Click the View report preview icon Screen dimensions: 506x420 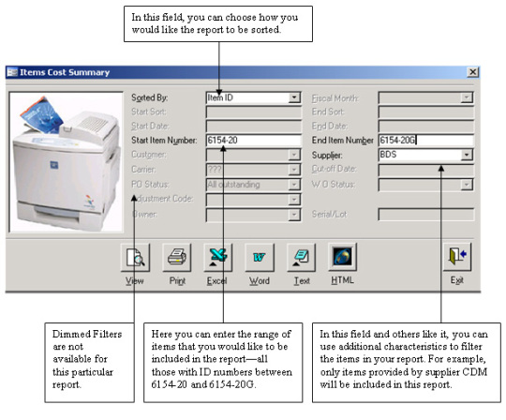(x=135, y=257)
